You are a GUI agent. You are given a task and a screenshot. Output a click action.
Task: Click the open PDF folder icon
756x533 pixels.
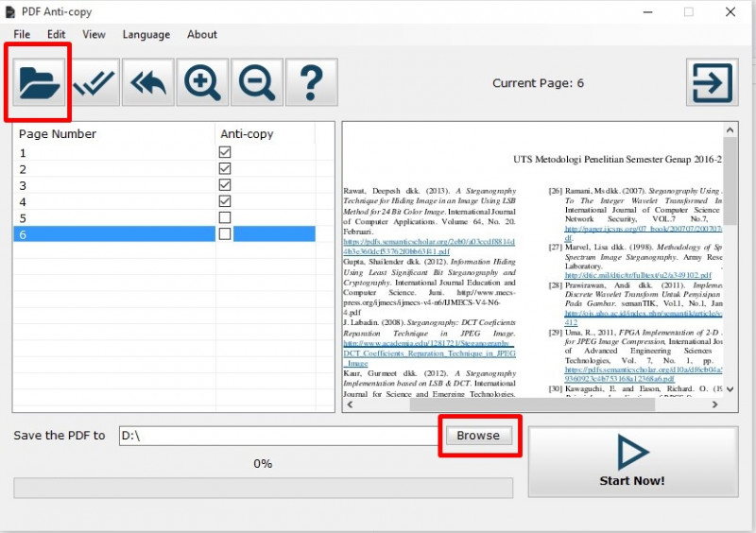(40, 82)
